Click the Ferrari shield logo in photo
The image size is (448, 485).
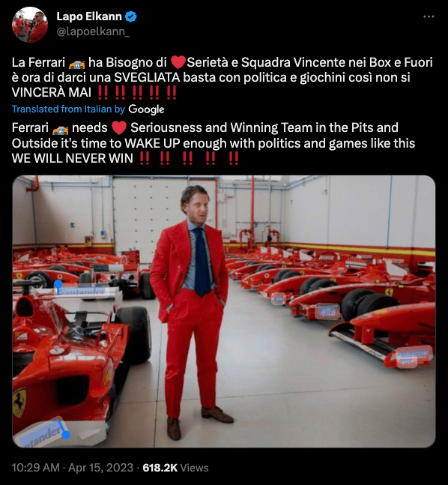[x=19, y=403]
